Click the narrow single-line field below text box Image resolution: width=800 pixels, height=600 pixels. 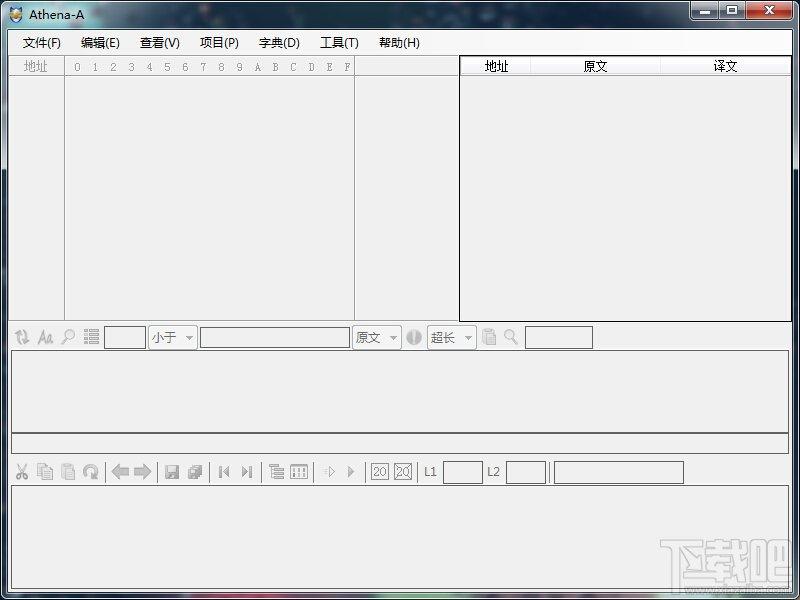pyautogui.click(x=400, y=443)
